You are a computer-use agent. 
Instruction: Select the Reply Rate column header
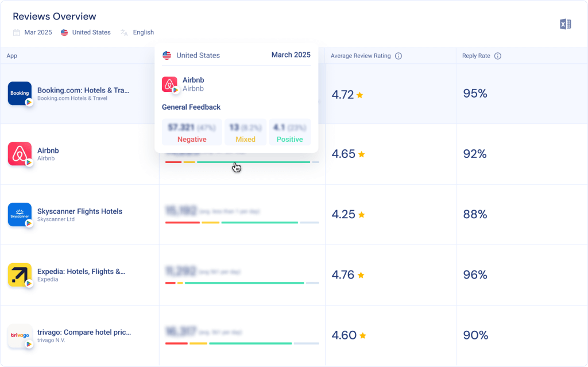pyautogui.click(x=476, y=56)
